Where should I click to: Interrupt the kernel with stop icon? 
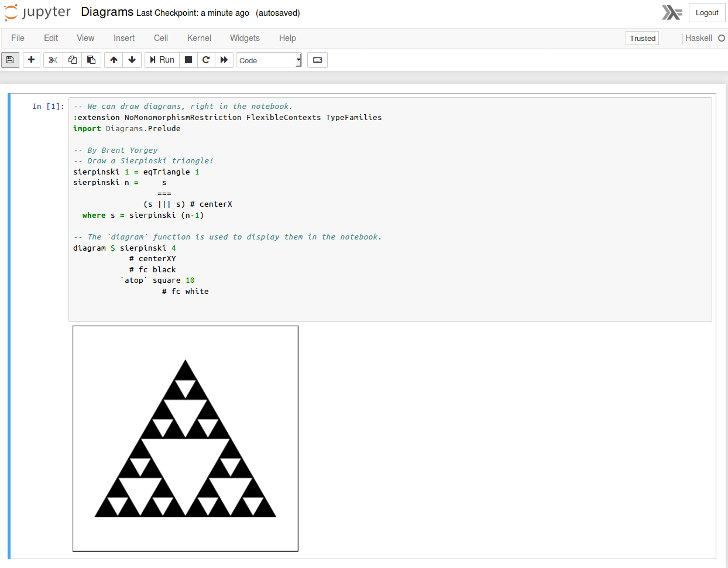click(188, 60)
